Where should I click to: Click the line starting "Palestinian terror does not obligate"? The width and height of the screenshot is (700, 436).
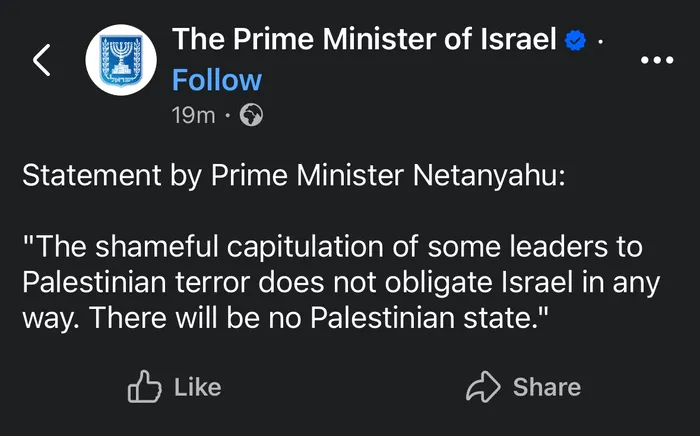[341, 282]
